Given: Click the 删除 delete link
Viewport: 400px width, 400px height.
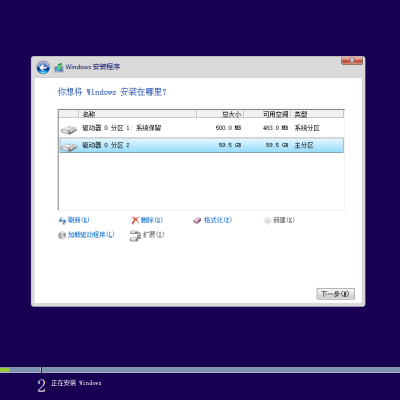Looking at the screenshot, I should [152, 220].
